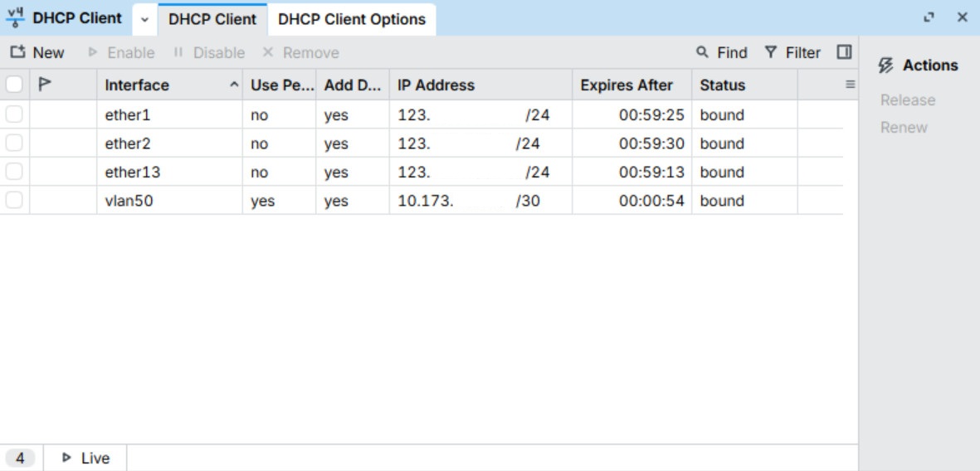Sort by Status column header
The height and width of the screenshot is (471, 980).
click(x=744, y=85)
